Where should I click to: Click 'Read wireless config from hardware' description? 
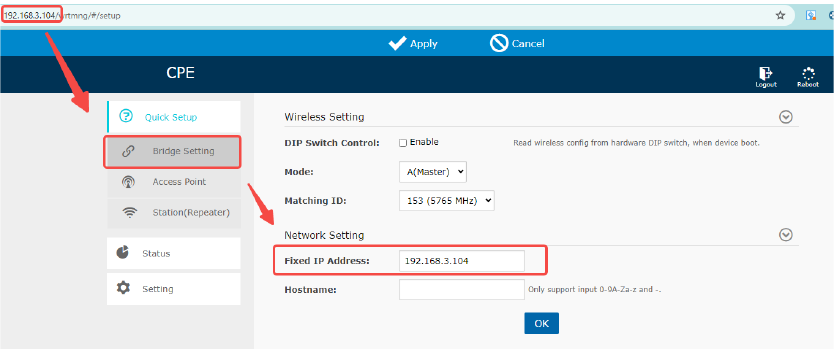[x=636, y=143]
